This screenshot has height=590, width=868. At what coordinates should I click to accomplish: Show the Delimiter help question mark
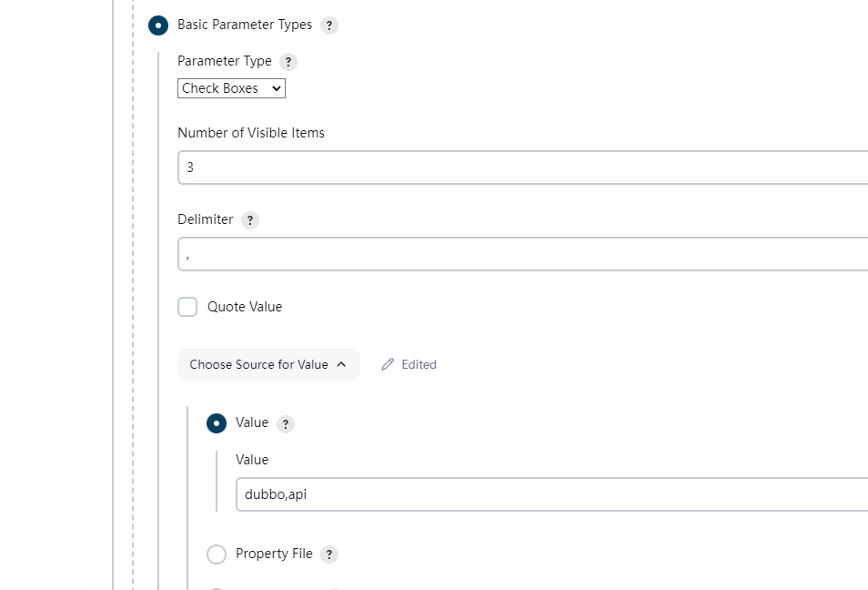(x=249, y=220)
